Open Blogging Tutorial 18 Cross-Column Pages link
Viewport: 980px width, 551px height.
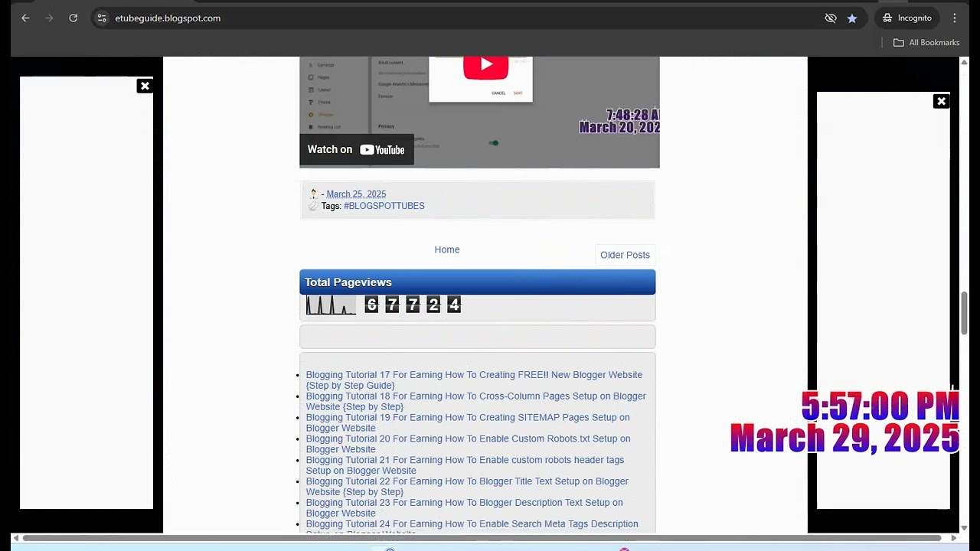pos(475,402)
